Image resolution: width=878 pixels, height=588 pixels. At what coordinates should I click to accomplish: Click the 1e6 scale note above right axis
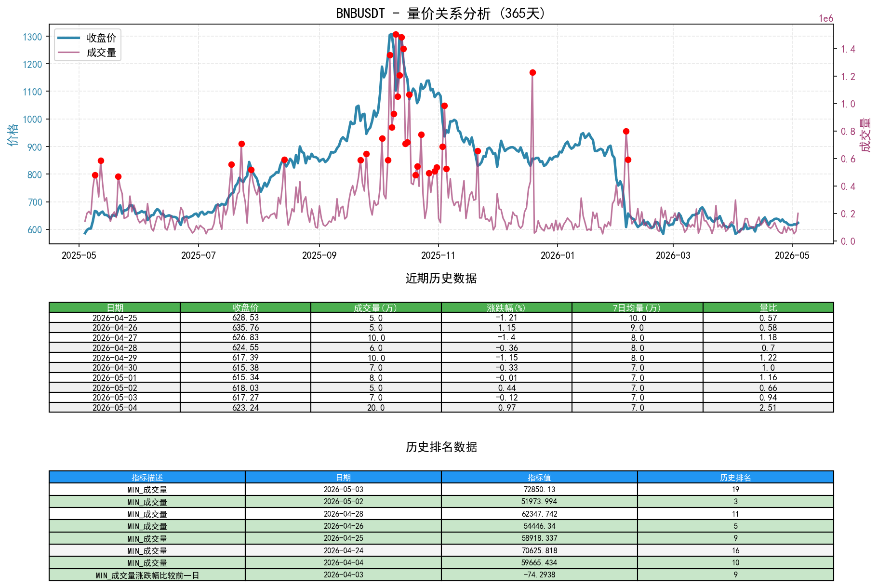pyautogui.click(x=826, y=18)
